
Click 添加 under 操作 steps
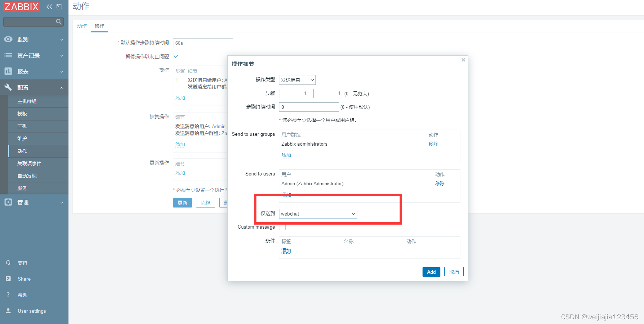180,98
